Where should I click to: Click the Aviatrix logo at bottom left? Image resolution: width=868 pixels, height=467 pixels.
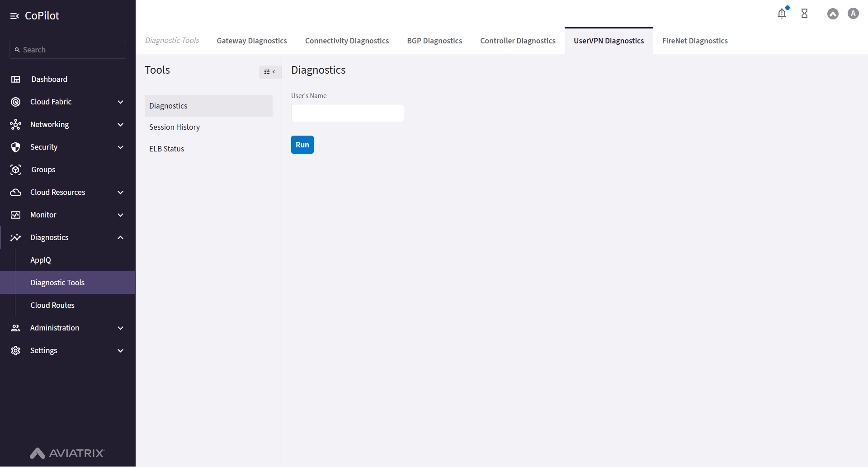coord(67,453)
